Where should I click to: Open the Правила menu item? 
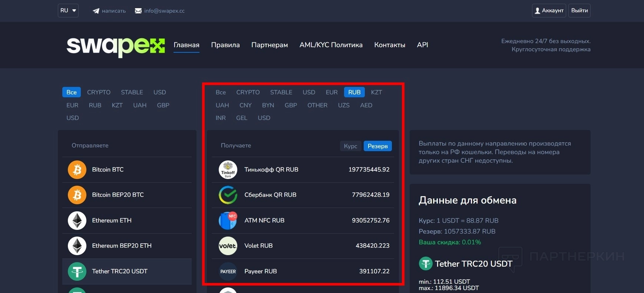click(x=225, y=45)
